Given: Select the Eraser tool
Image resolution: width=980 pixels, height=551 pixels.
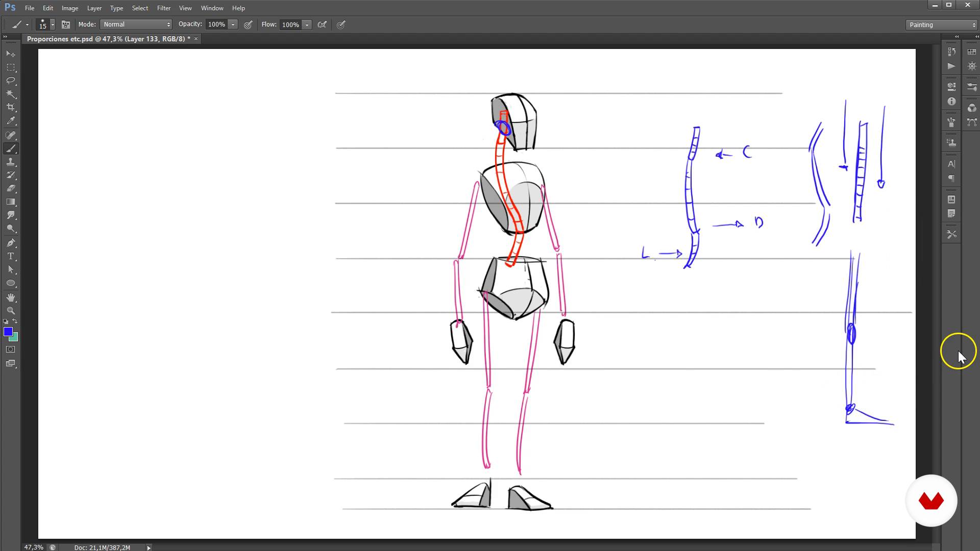Looking at the screenshot, I should (11, 188).
